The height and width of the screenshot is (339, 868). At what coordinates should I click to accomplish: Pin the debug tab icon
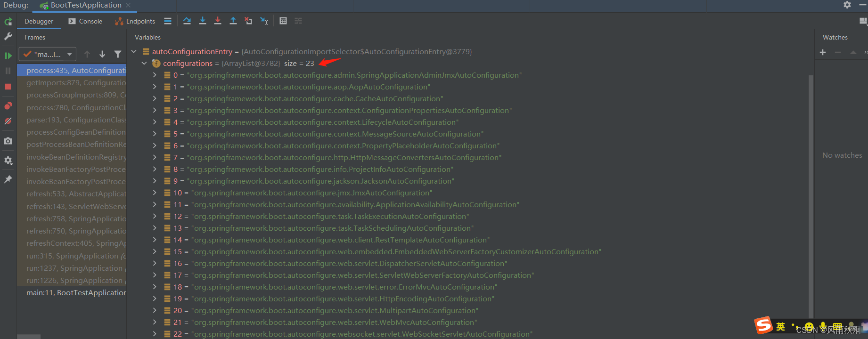(x=8, y=179)
